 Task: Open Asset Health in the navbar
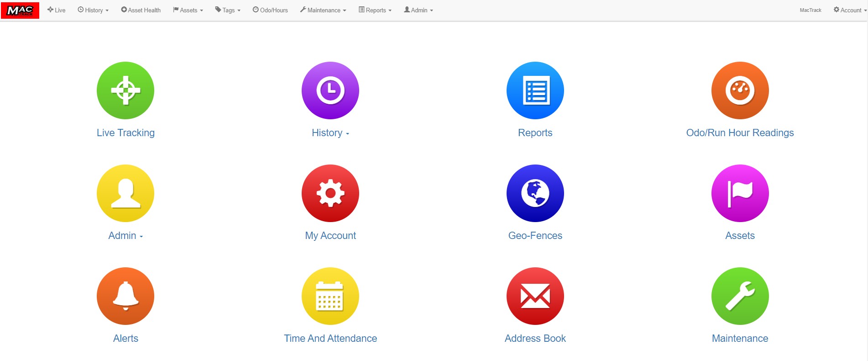(141, 10)
